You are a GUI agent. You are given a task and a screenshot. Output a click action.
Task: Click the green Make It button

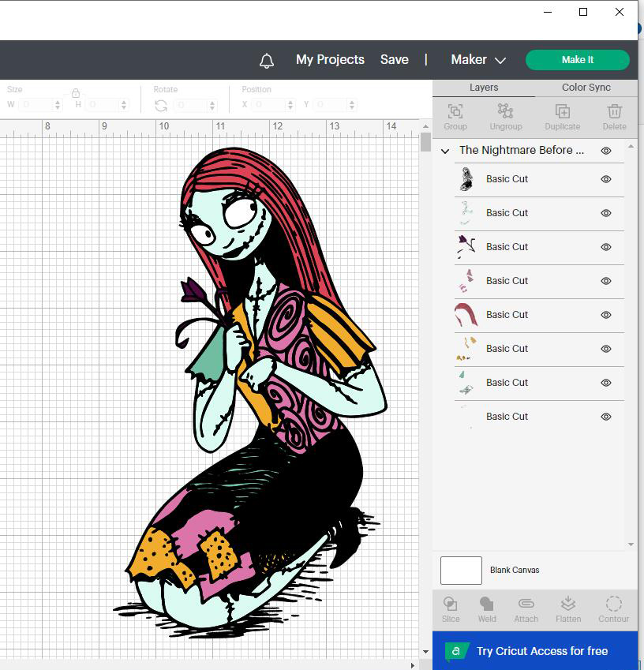point(578,60)
